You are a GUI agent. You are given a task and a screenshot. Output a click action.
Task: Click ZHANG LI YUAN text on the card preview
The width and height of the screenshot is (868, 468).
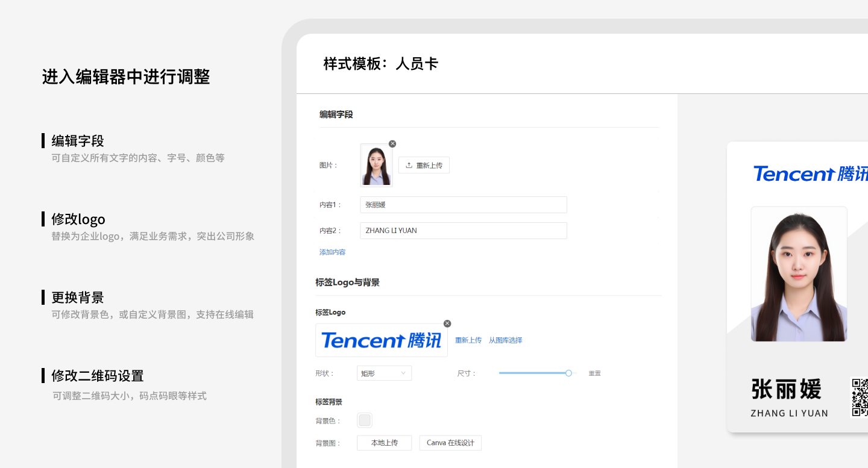(x=789, y=413)
